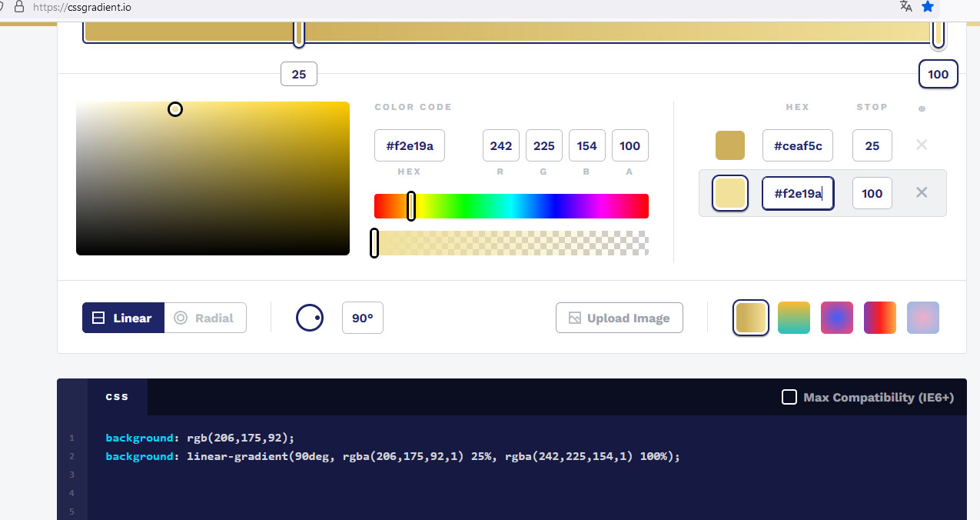The width and height of the screenshot is (980, 520).
Task: Open the css code tab
Action: tap(117, 397)
